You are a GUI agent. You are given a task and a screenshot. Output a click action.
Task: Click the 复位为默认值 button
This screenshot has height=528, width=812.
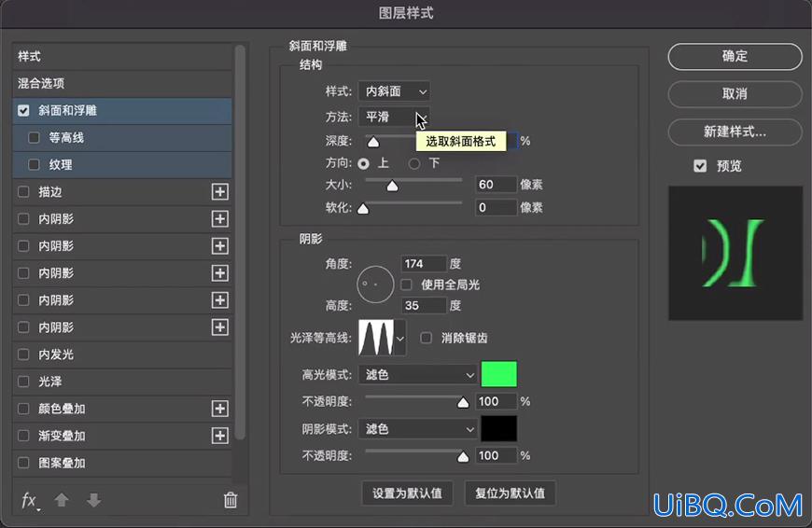pyautogui.click(x=511, y=493)
